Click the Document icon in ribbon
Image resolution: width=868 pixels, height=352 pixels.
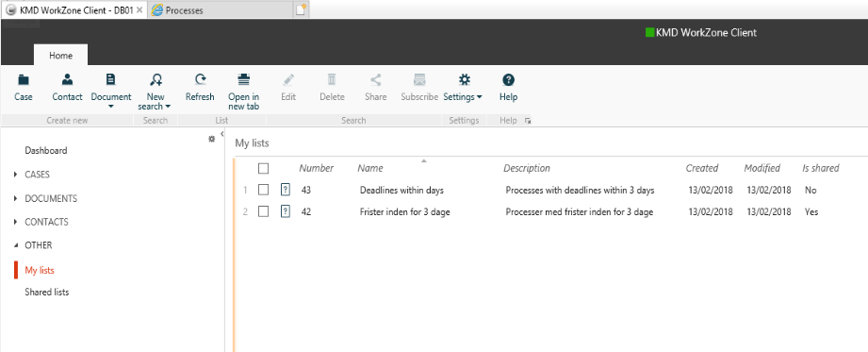point(110,80)
